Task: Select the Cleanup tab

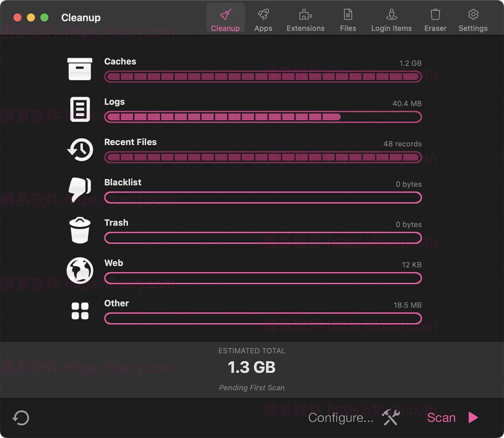Action: 225,17
